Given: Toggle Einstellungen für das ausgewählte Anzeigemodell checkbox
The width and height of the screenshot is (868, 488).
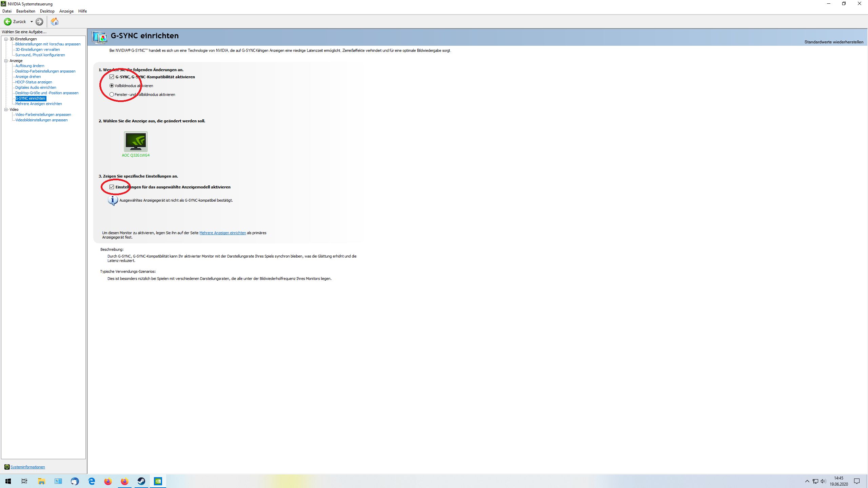Looking at the screenshot, I should (112, 187).
